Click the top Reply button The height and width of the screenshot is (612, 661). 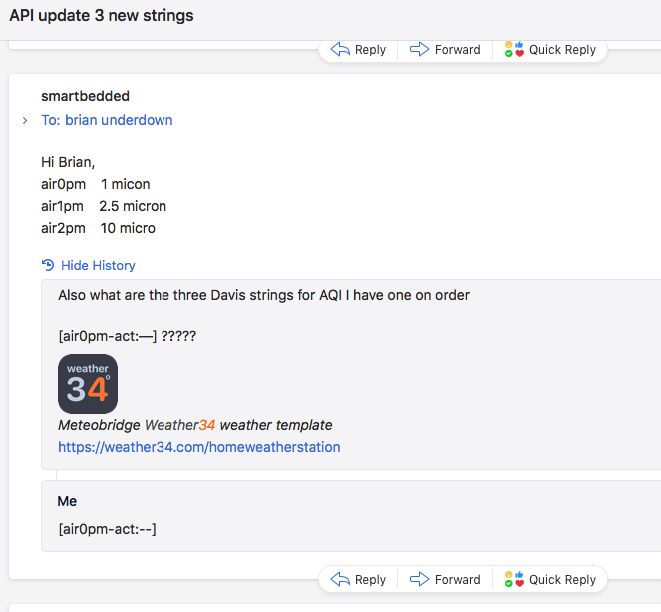tap(358, 50)
